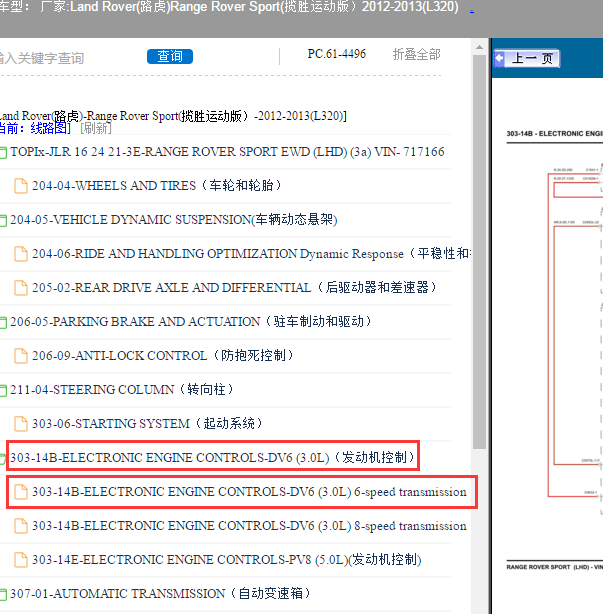Image resolution: width=603 pixels, height=614 pixels.
Task: Click the 303-06 Starting System document icon
Action: (21, 424)
